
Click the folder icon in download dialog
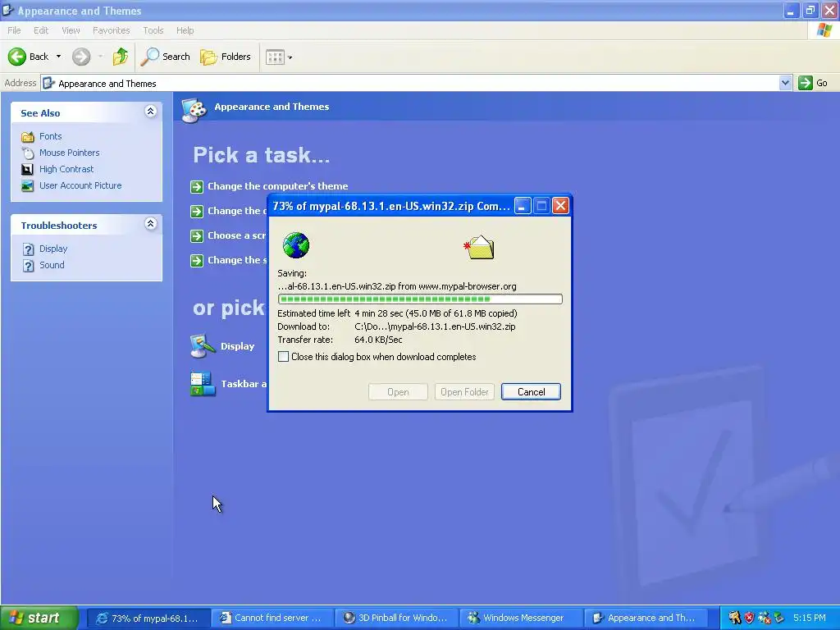coord(479,248)
